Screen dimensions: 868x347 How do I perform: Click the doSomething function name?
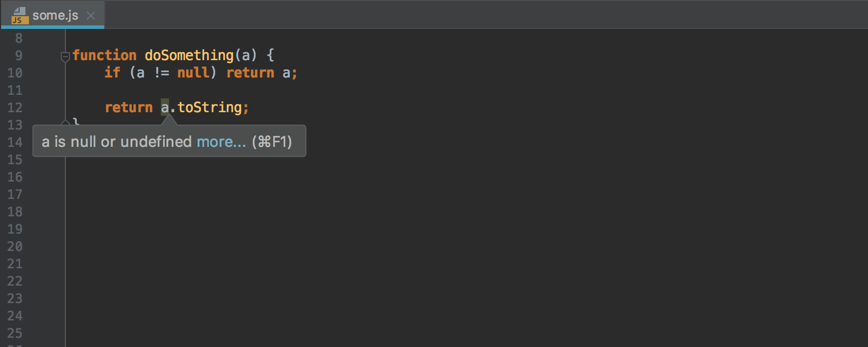(189, 56)
